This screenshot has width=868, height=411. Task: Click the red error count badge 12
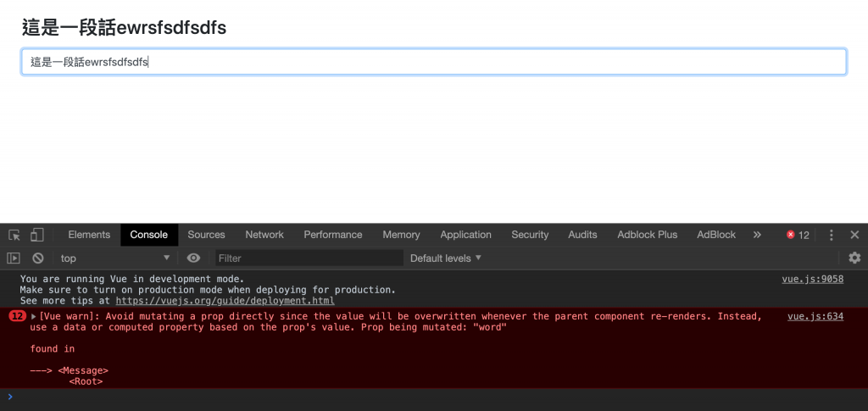pos(798,235)
